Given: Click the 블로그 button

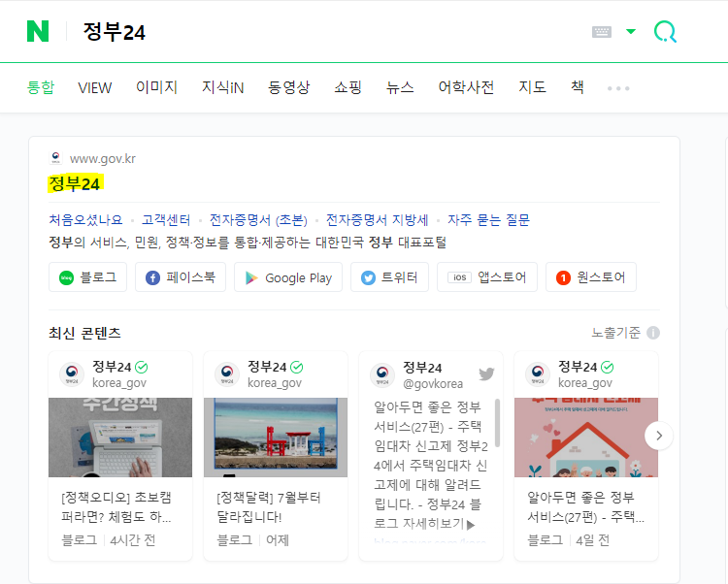Looking at the screenshot, I should pos(87,277).
